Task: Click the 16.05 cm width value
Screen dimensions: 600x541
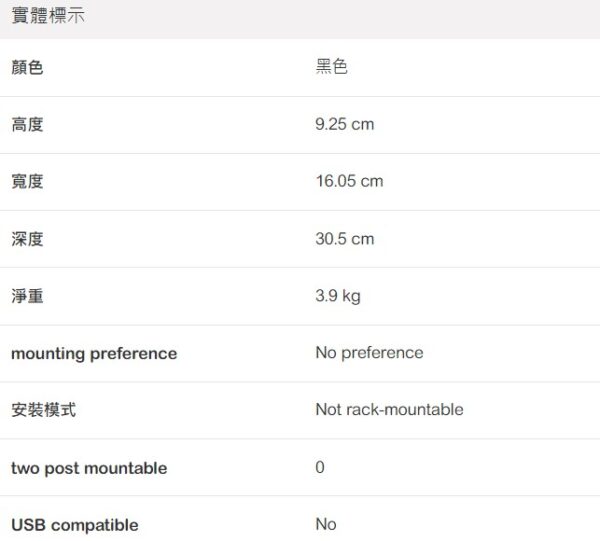Action: [349, 182]
